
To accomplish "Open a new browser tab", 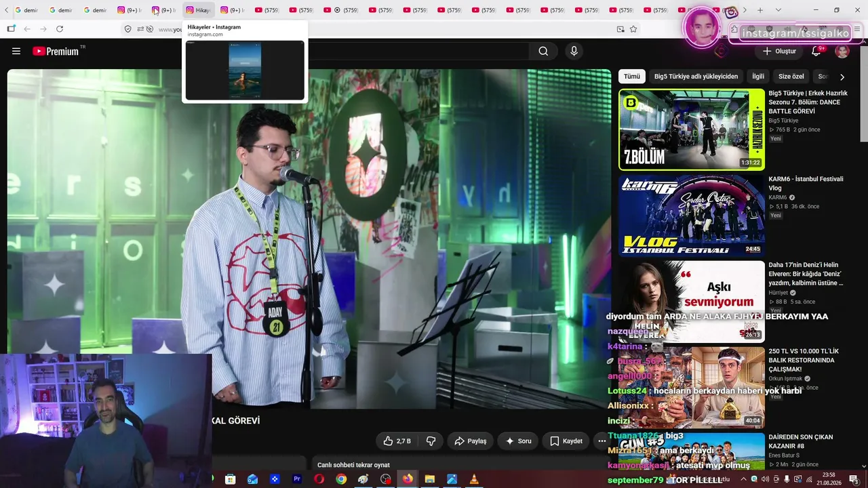I will tap(760, 10).
